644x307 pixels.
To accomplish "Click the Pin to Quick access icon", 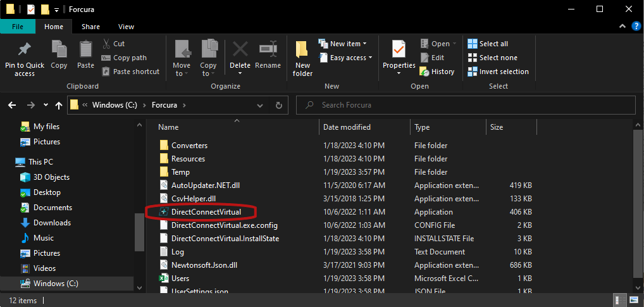I will pyautogui.click(x=25, y=50).
